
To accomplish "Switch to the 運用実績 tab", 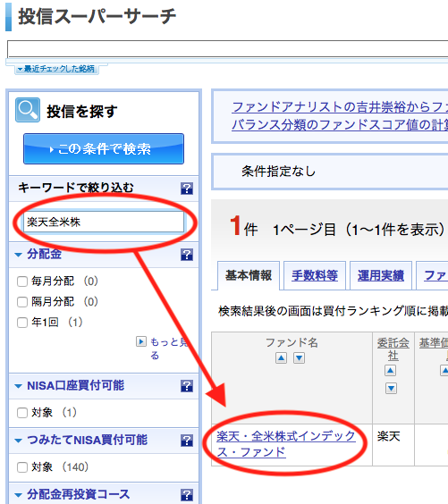I will click(381, 275).
